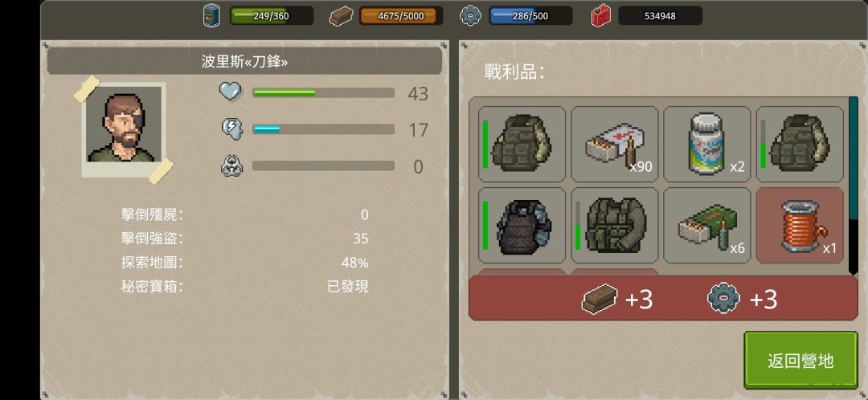Tap the red fuel canister icon
This screenshot has height=400, width=868.
[x=600, y=15]
